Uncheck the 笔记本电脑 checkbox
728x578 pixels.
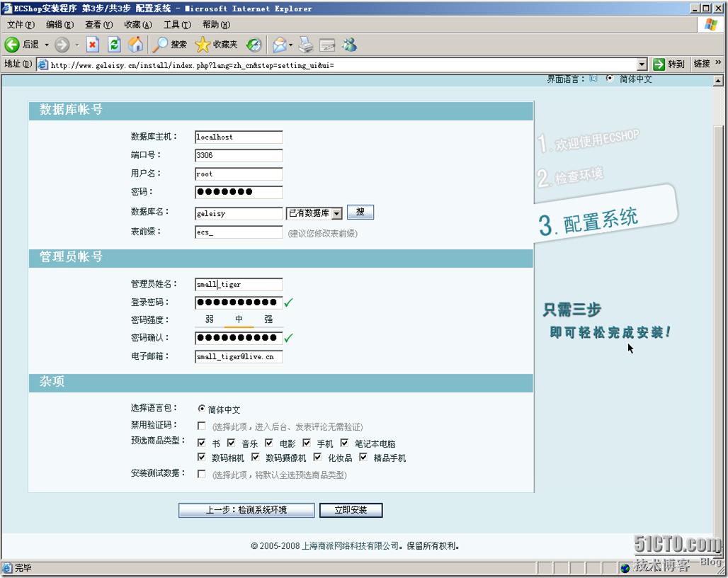click(x=344, y=443)
